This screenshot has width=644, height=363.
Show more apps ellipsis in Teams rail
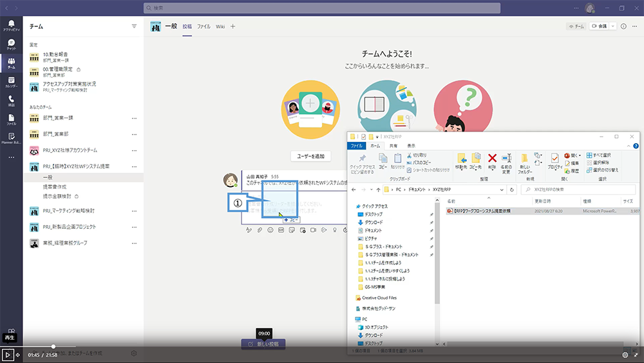(x=11, y=157)
